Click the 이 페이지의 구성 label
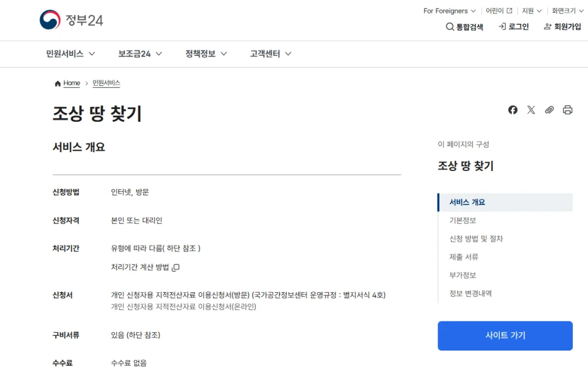588x381 pixels. click(463, 144)
